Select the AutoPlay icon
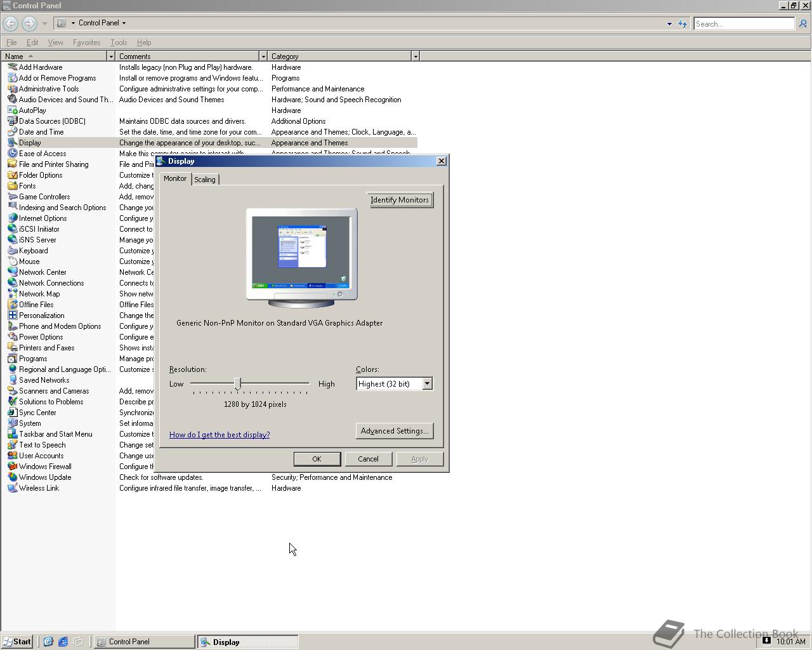Viewport: 812px width, 650px height. (12, 110)
